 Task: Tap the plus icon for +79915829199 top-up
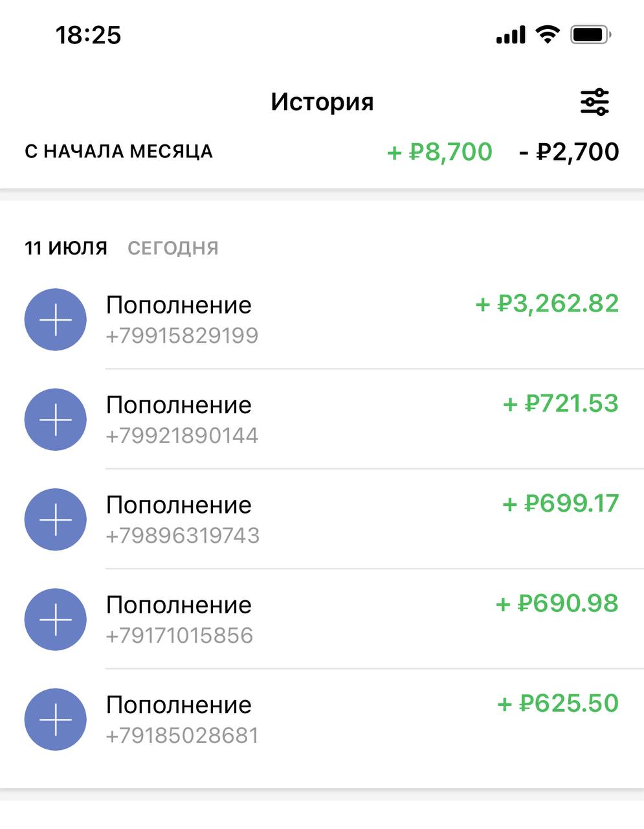pos(56,320)
